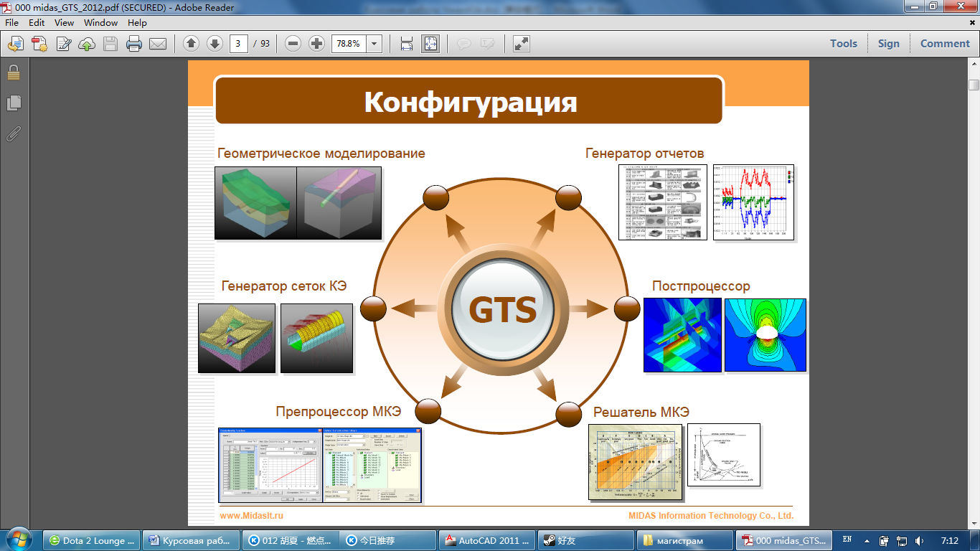Click the page number input field
Image resolution: width=980 pixels, height=551 pixels.
tap(239, 44)
